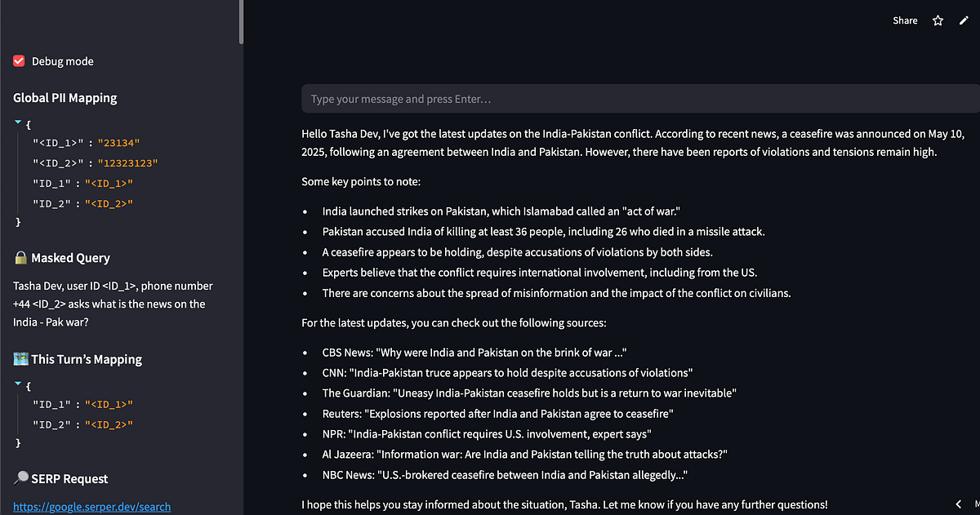Click the pencil edit icon in the top bar
The image size is (980, 515).
(964, 20)
